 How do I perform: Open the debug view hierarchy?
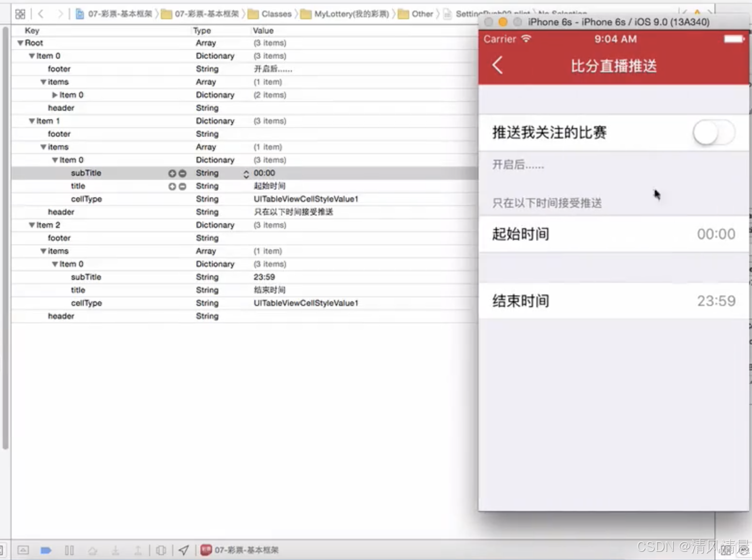pos(161,550)
